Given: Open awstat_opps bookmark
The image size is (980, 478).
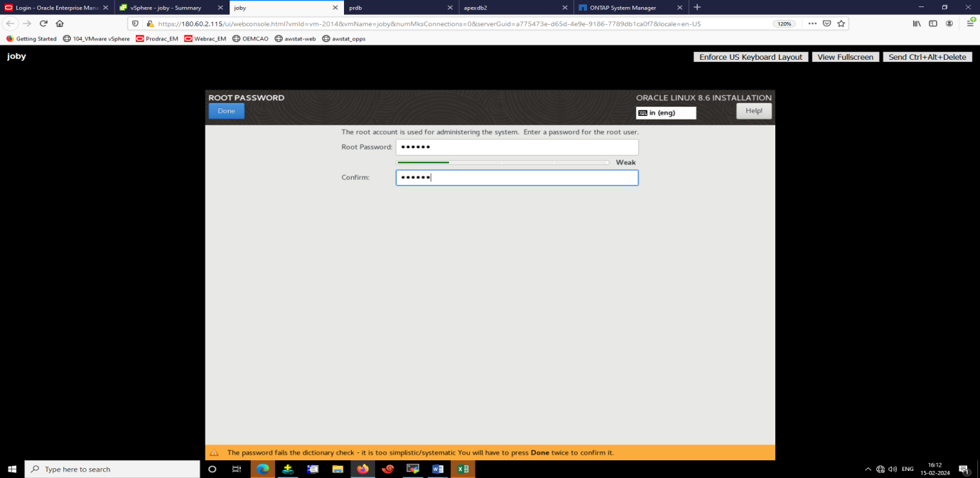Looking at the screenshot, I should (344, 38).
